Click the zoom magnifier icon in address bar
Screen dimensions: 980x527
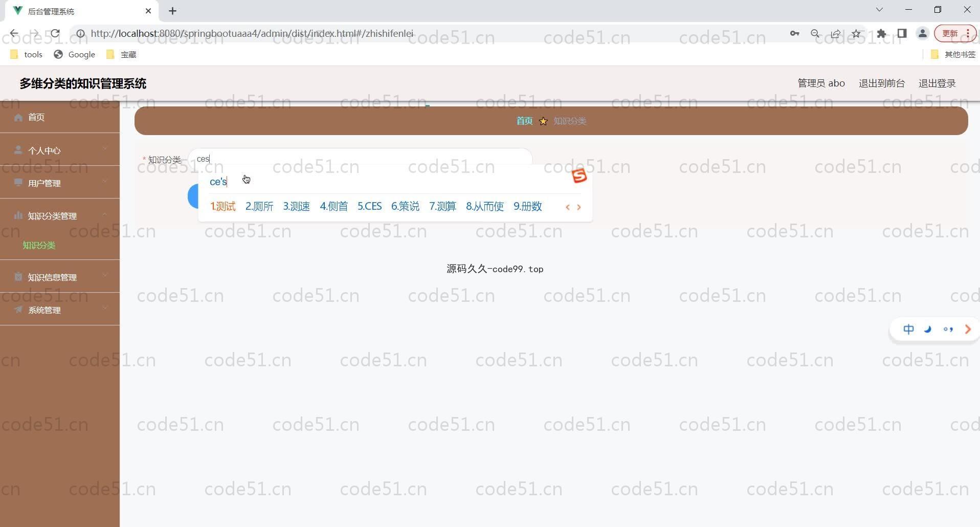coord(815,34)
